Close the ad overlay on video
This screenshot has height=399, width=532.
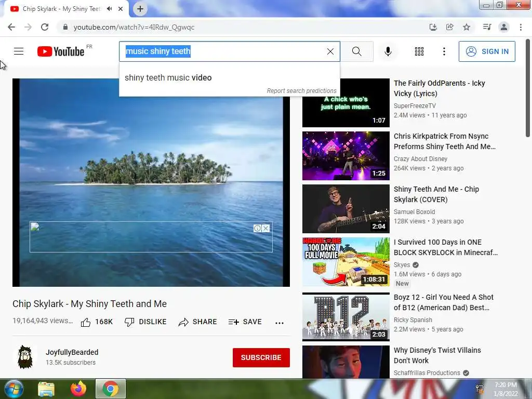(266, 229)
